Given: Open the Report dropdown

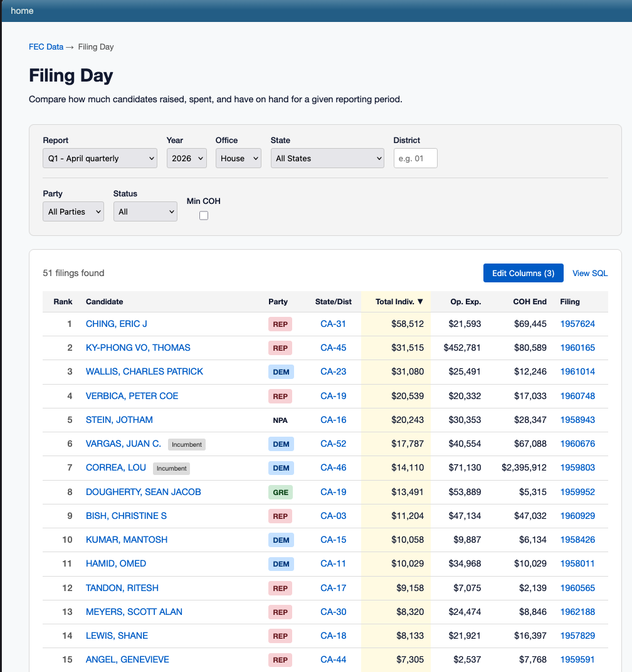Looking at the screenshot, I should [100, 159].
